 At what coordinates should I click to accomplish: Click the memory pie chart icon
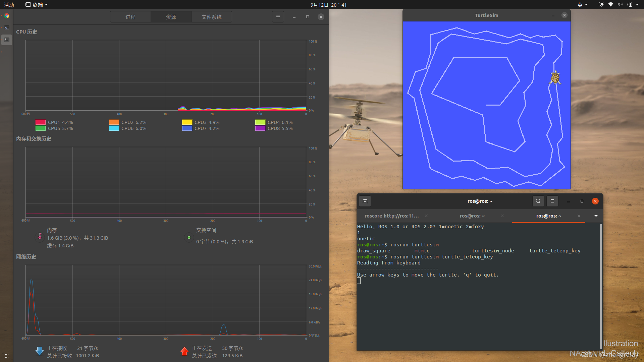pyautogui.click(x=40, y=237)
